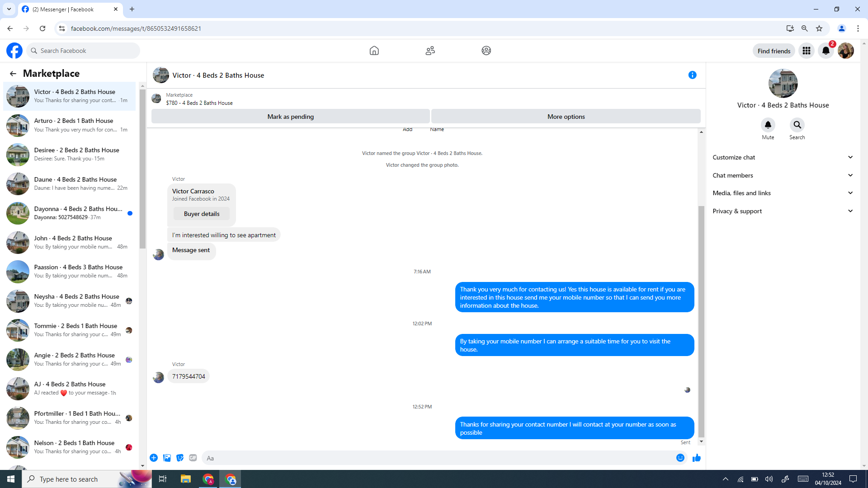Image resolution: width=868 pixels, height=488 pixels.
Task: Choose a sticker for the message
Action: 180,458
